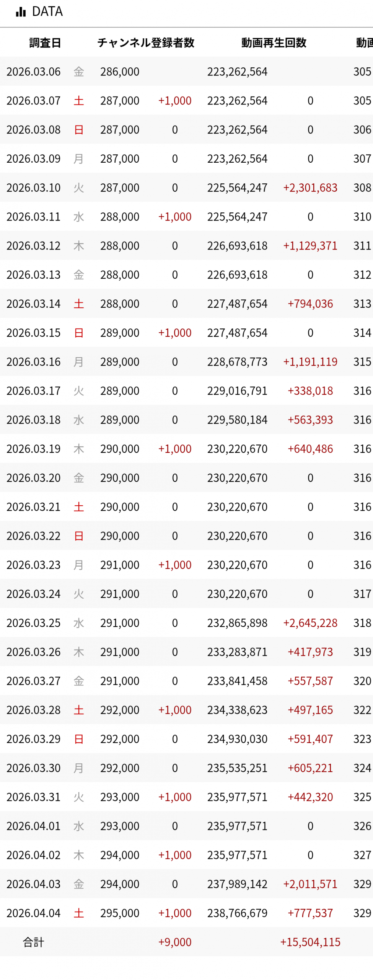Click subscriber count in the 2026.03.11 row
The image size is (373, 980).
[120, 217]
